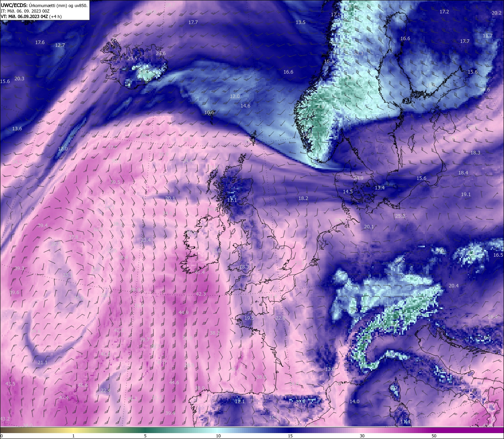
Task: Click the 14.0 value label
Action: coord(354,402)
